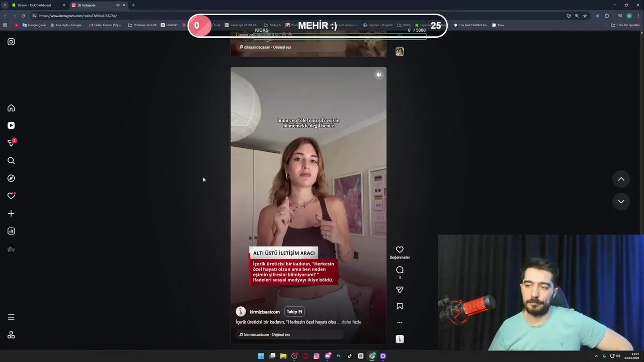Image resolution: width=644 pixels, height=362 pixels.
Task: Open comments on the kirmizisaatcom reel
Action: [x=399, y=270]
